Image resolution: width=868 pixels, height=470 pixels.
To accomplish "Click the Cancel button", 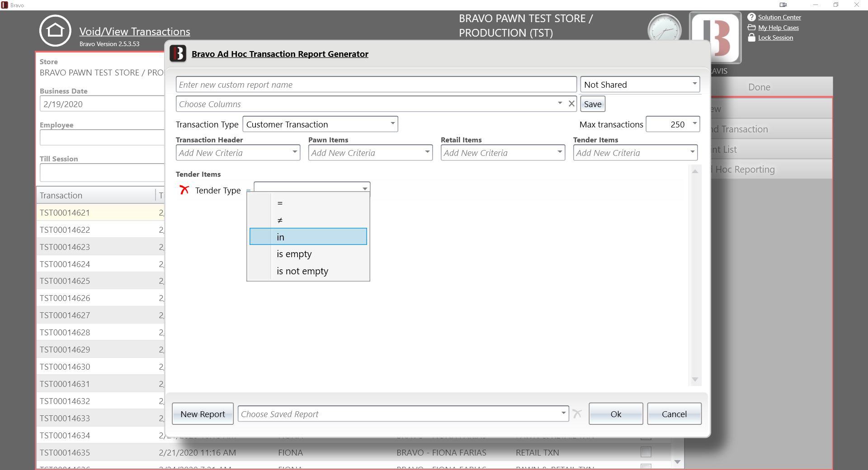I will (x=674, y=414).
